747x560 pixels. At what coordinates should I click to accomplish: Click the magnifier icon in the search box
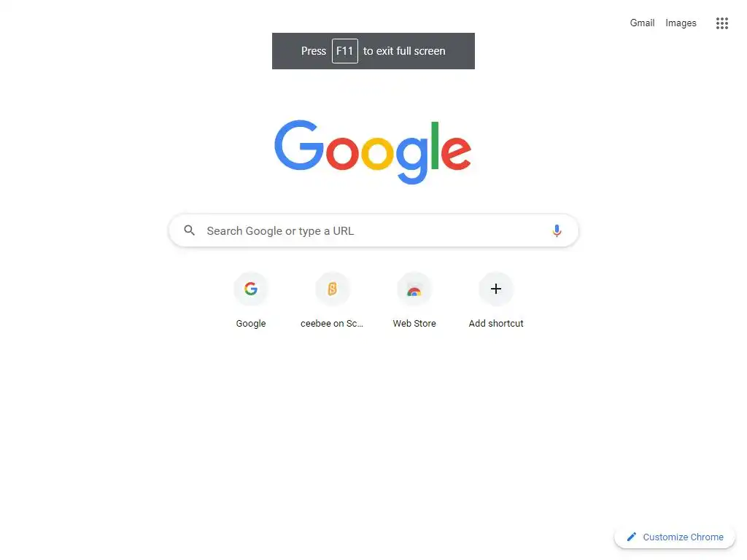[189, 230]
